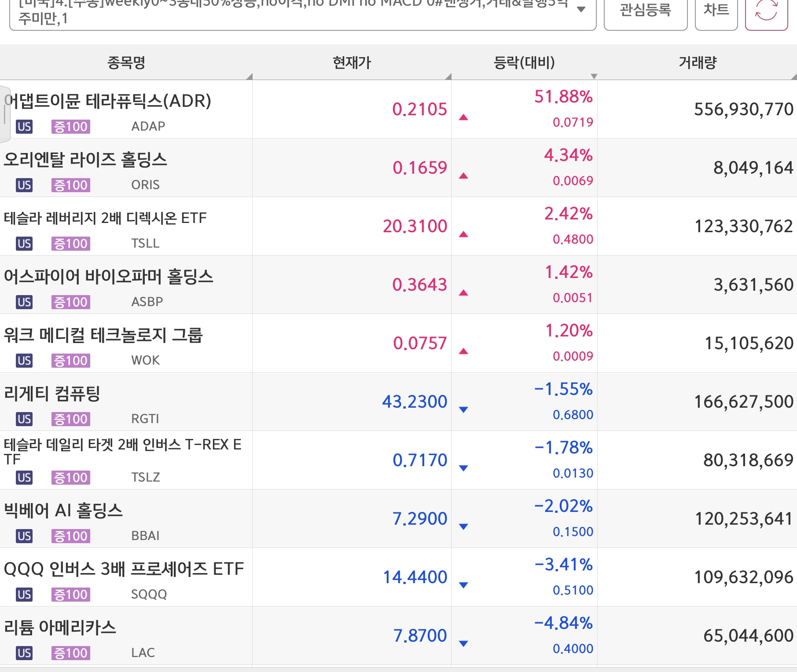The height and width of the screenshot is (672, 797).
Task: Sort by 종목명 column header
Action: (126, 62)
